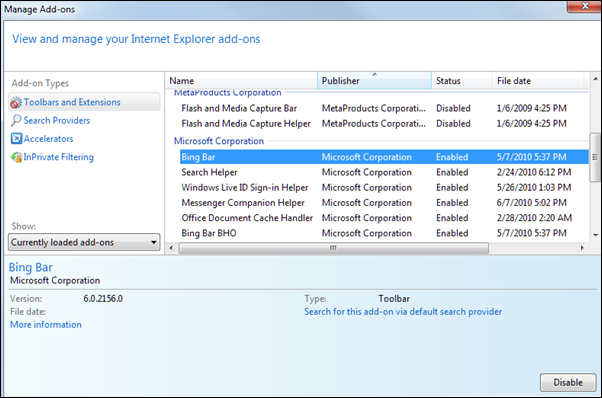Screen dimensions: 602x398
Task: Sort the list by Publisher column
Action: (374, 81)
